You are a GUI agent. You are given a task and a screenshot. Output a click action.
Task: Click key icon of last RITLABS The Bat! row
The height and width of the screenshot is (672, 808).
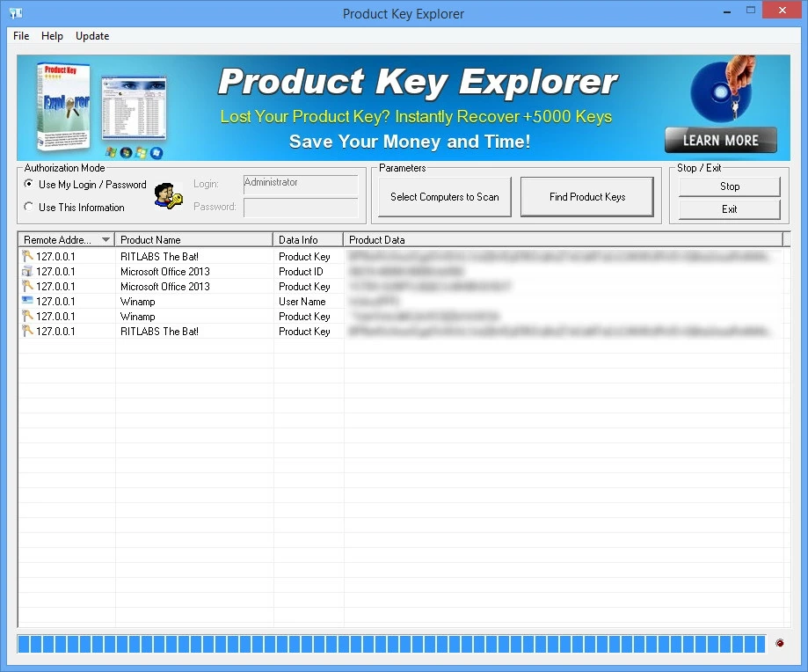(27, 331)
